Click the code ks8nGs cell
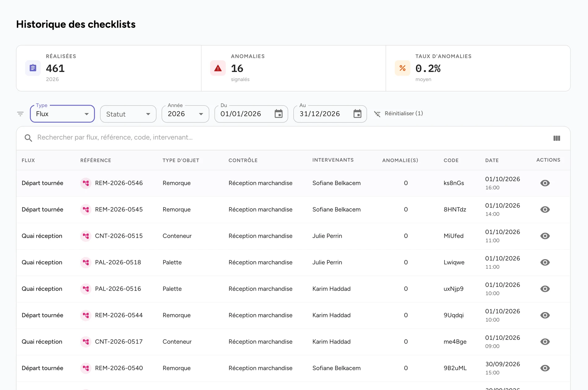Image resolution: width=588 pixels, height=390 pixels. click(454, 183)
